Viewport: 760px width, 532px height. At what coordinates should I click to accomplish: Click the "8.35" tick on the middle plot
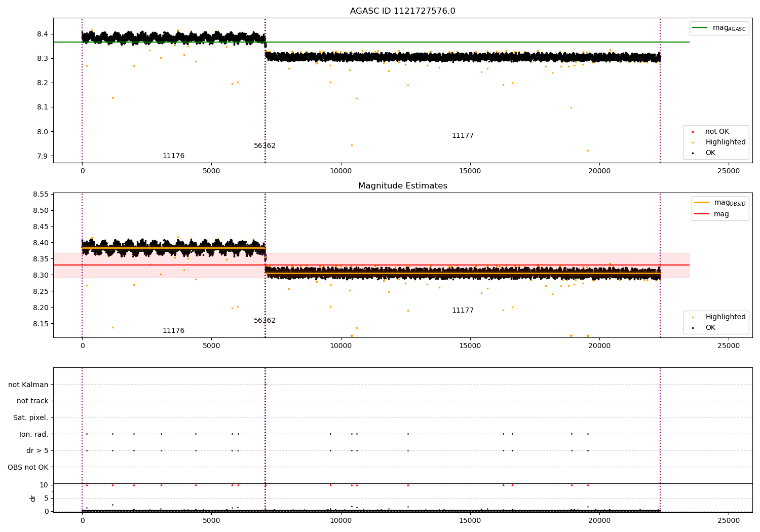click(x=41, y=259)
